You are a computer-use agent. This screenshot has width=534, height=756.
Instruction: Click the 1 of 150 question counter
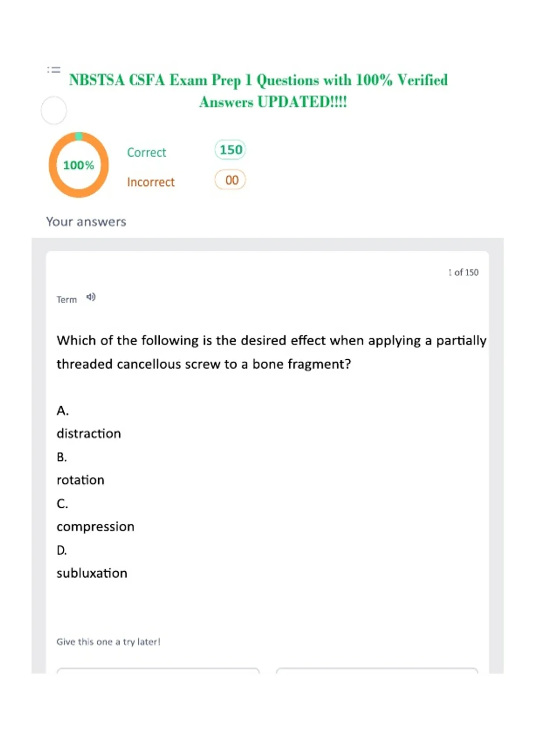click(x=463, y=272)
